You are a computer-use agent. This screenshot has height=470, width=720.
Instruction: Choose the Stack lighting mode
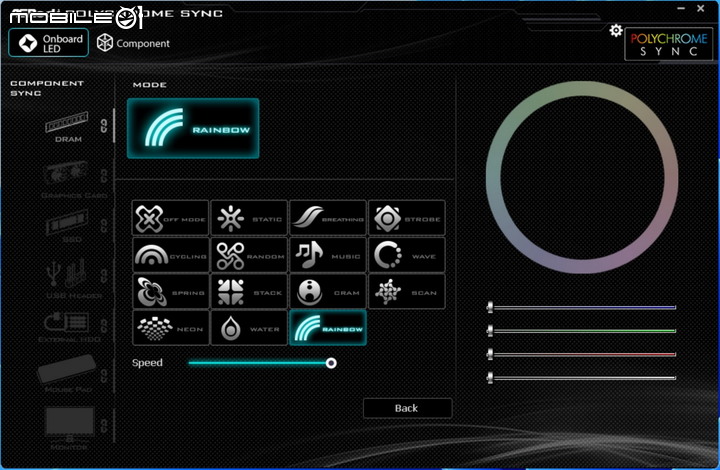pyautogui.click(x=249, y=291)
